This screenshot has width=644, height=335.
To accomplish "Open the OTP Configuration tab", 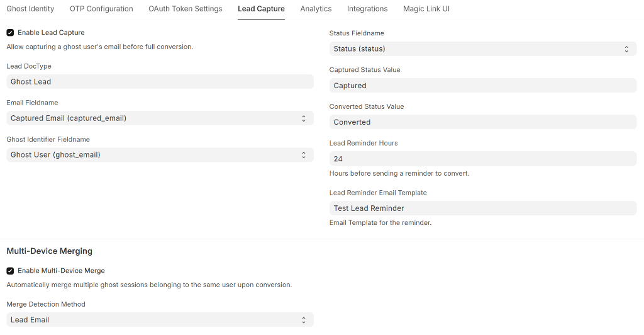I will [x=101, y=9].
